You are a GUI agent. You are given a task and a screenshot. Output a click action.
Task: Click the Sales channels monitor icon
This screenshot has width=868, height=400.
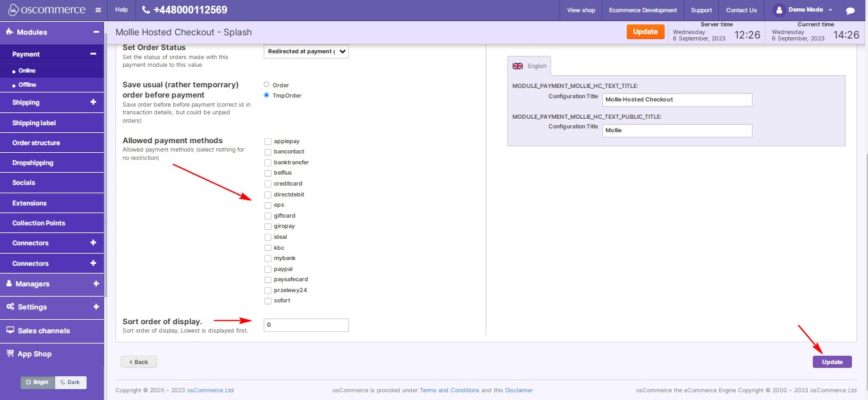tap(10, 330)
